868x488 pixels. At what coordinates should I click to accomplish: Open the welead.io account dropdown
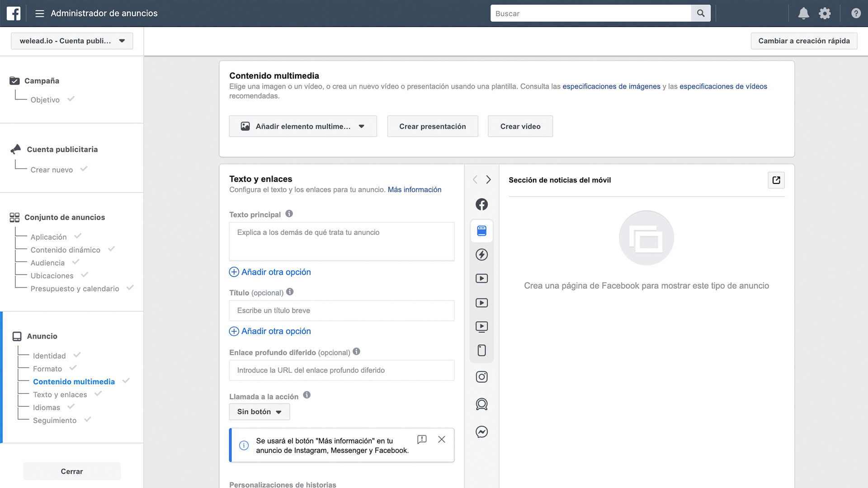click(72, 41)
